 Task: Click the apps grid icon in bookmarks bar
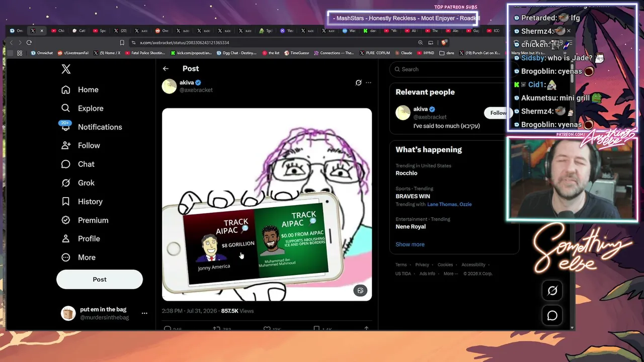pyautogui.click(x=20, y=53)
